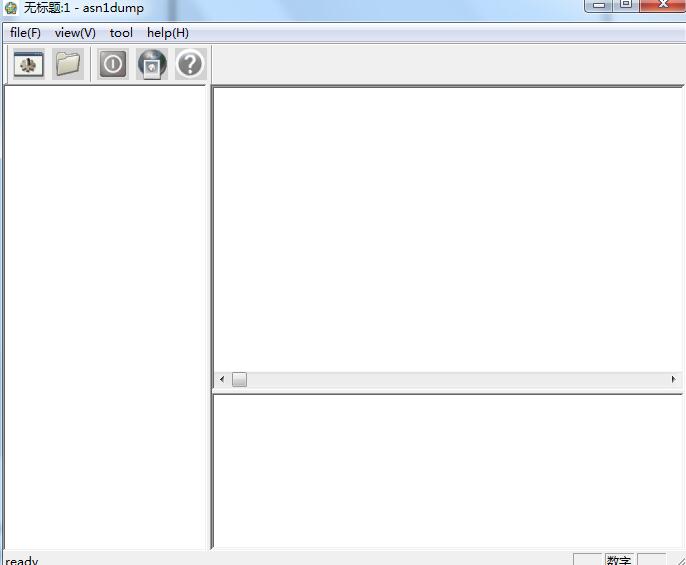Close the asn1dump window

(x=662, y=5)
